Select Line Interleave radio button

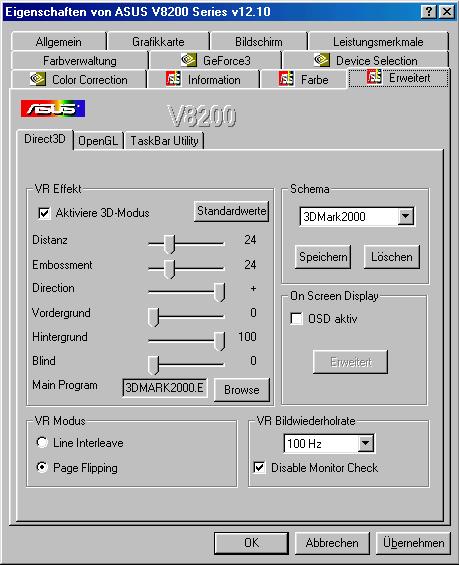[42, 442]
